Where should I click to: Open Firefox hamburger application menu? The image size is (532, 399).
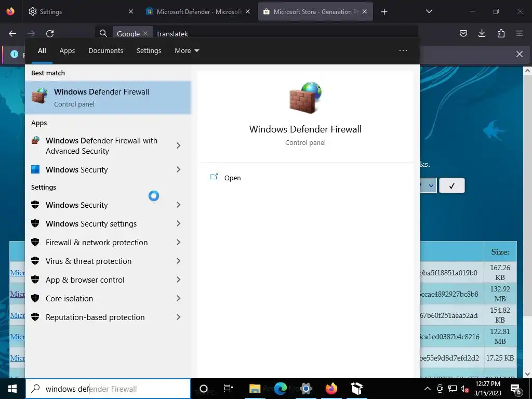pos(520,33)
